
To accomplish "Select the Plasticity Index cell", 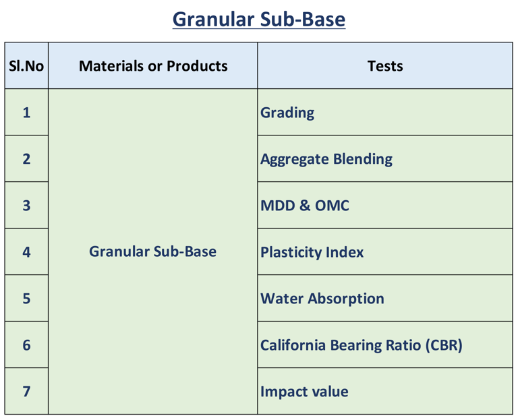I will pos(385,252).
